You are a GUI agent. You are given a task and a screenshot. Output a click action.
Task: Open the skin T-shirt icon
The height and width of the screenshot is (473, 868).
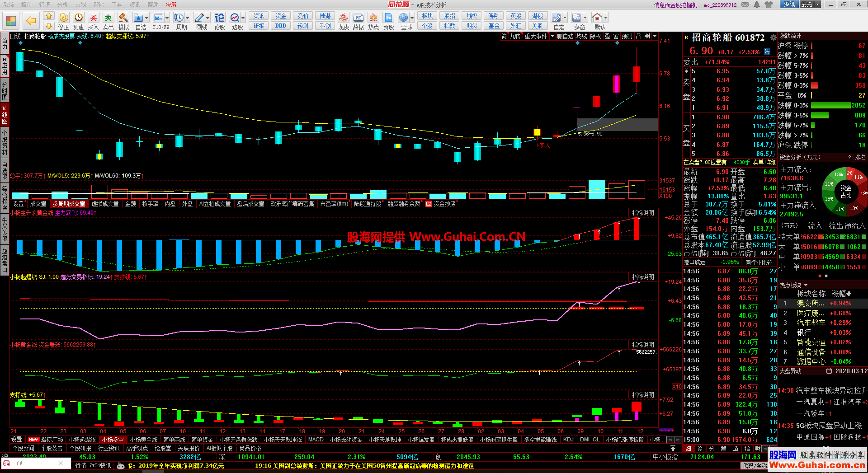(769, 5)
